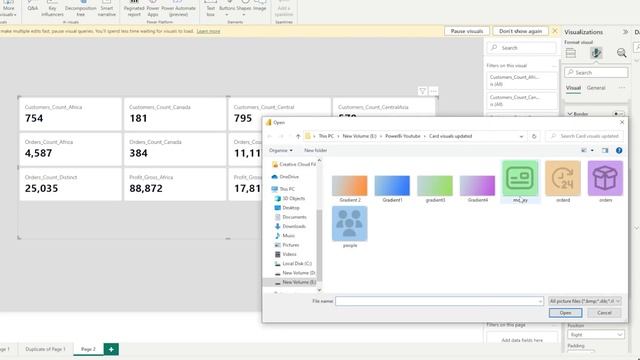
Task: Select the gradient3 green image
Action: (435, 189)
